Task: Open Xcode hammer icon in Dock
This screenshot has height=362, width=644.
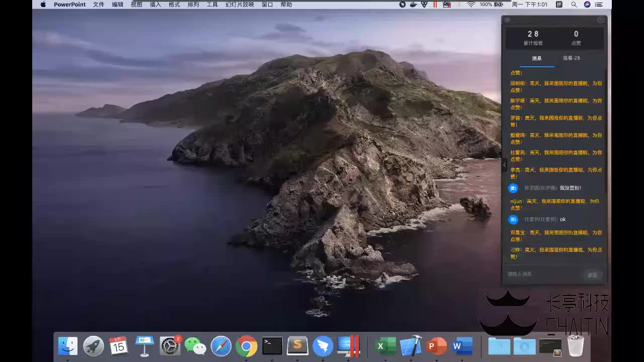Action: tap(411, 346)
